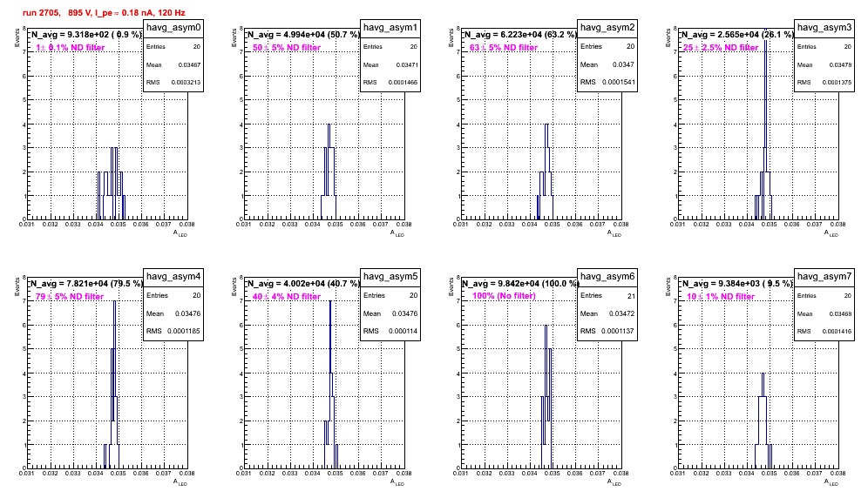Click the N_avg = 7.821e+04 label

click(x=87, y=283)
